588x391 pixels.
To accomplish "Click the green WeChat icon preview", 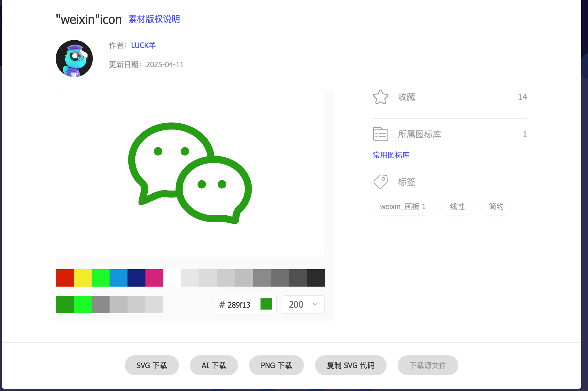I will (190, 173).
